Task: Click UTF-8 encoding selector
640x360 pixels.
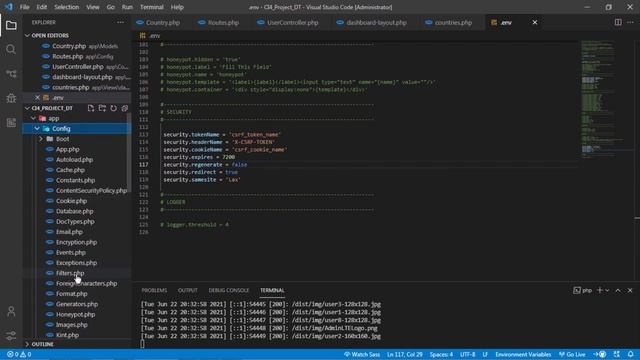Action: tap(467, 354)
